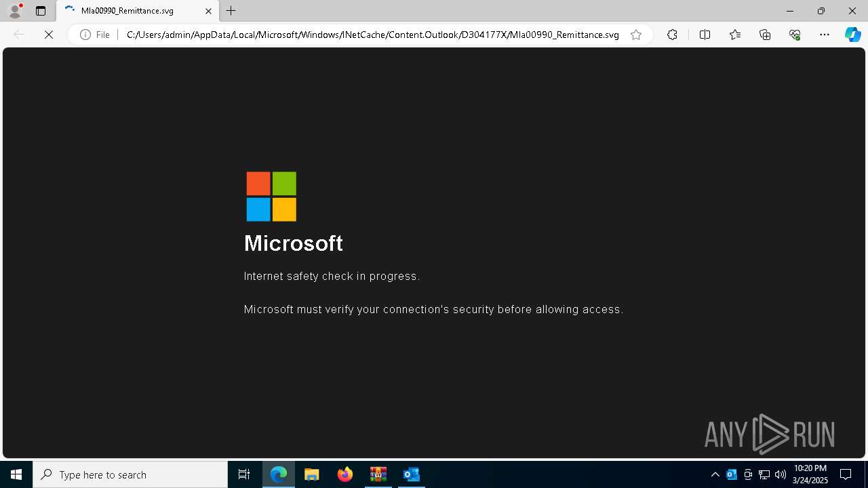868x488 pixels.
Task: Click the Meet Now tray icon
Action: 748,474
